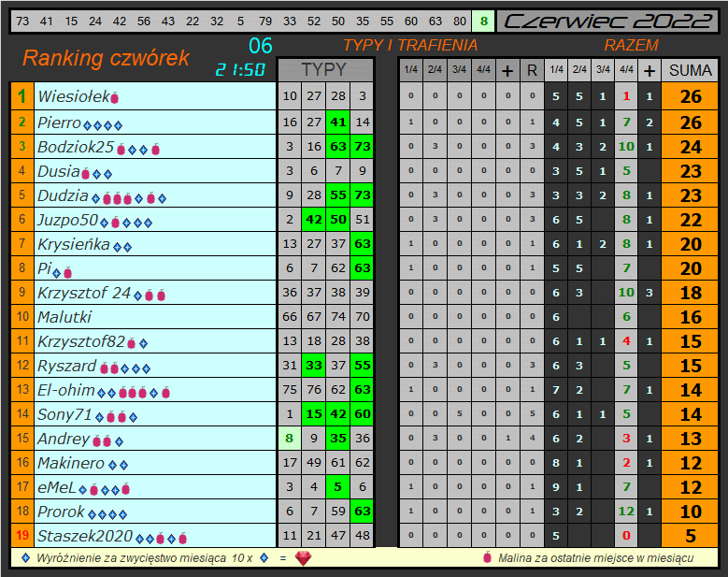Screen dimensions: 728x577
Task: Select the cyan 06 number
Action: (x=261, y=46)
